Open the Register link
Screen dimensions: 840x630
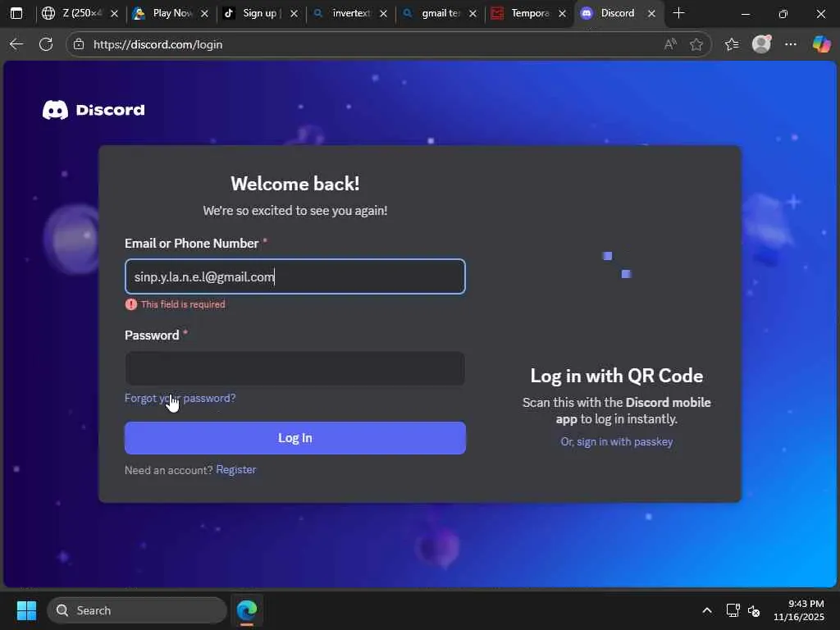coord(235,470)
